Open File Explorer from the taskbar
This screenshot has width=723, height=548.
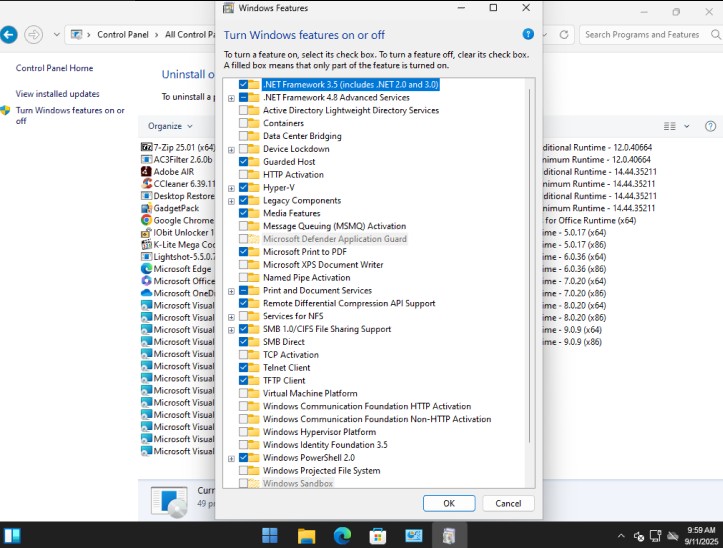pyautogui.click(x=306, y=536)
